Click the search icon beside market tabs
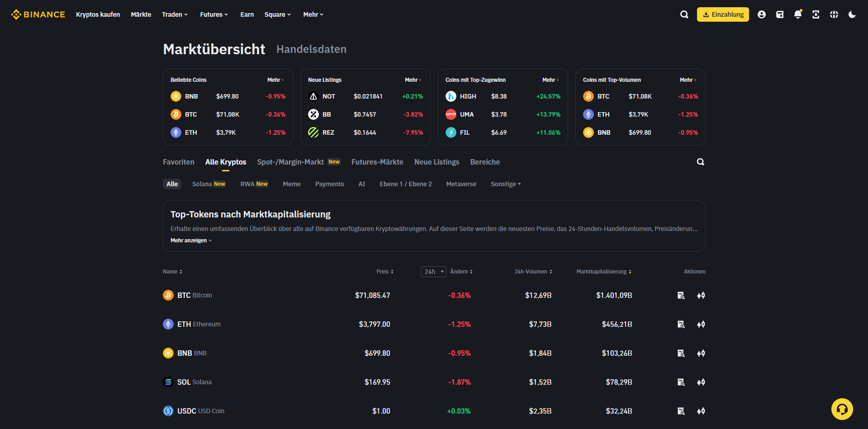Viewport: 868px width, 429px height. pyautogui.click(x=701, y=162)
